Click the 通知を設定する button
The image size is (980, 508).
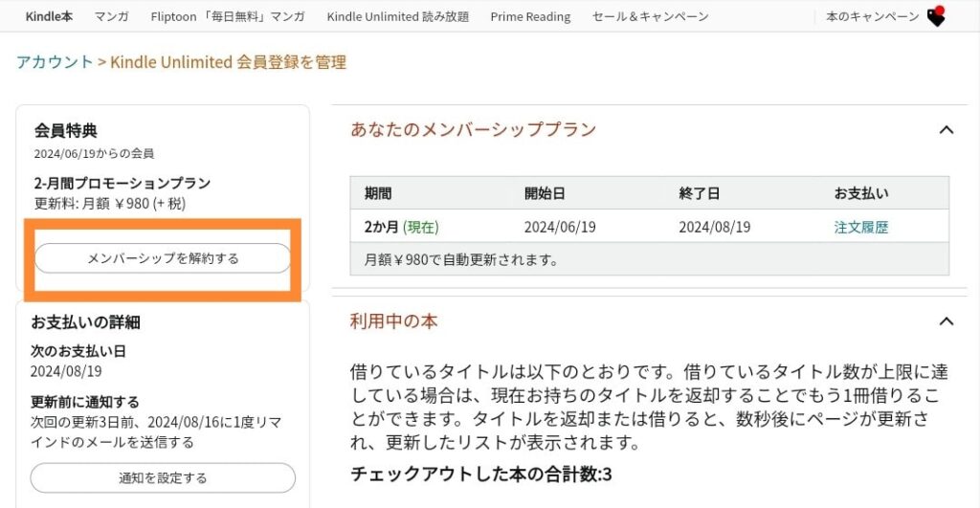(163, 477)
